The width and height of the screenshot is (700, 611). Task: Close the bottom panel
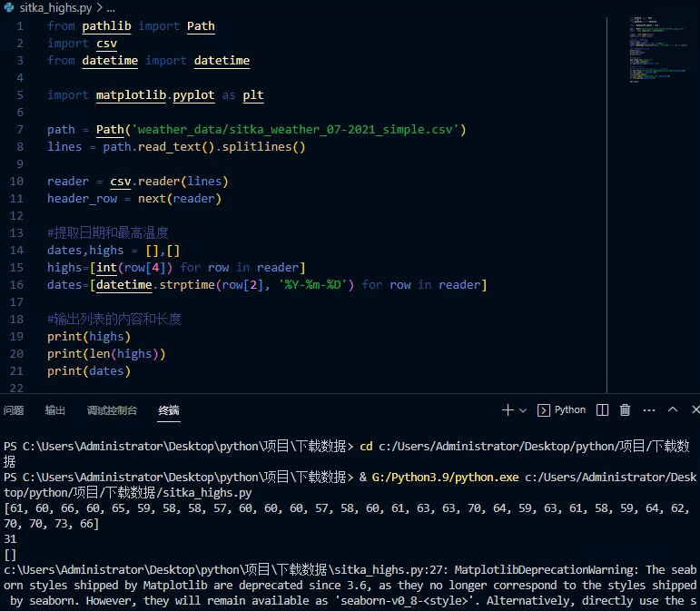pos(695,410)
